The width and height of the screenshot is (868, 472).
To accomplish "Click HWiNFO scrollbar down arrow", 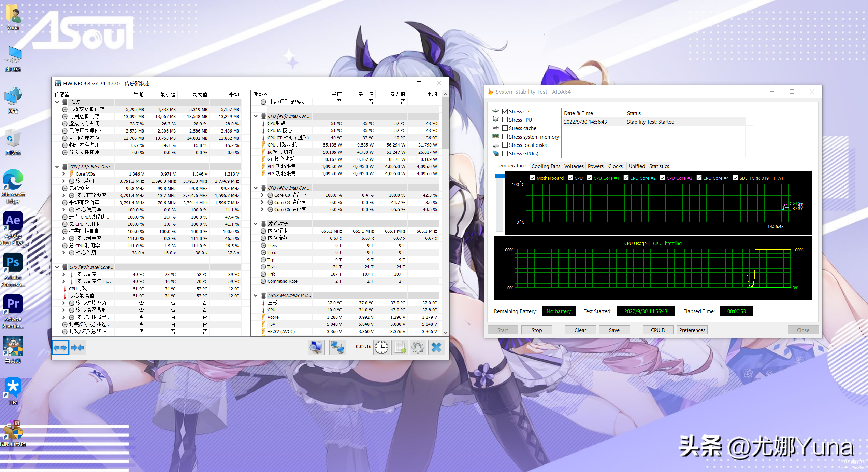I will coord(445,332).
